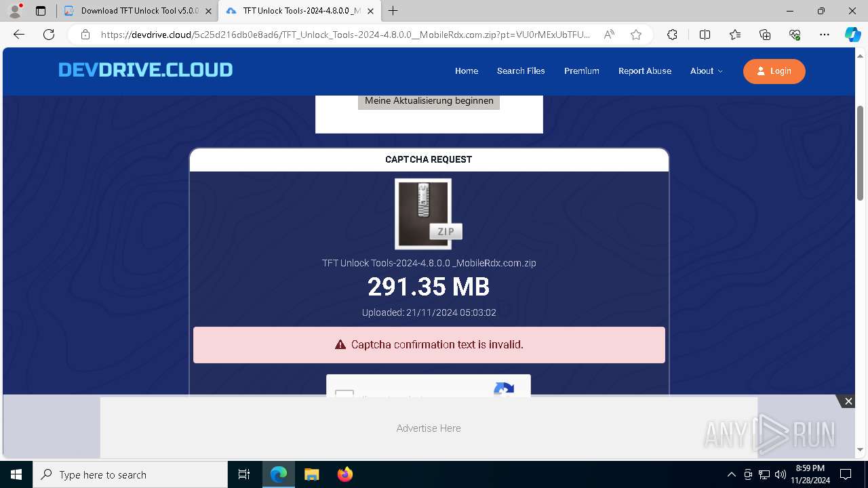Viewport: 868px width, 488px height.
Task: Open the Extensions puzzle icon
Action: 672,35
